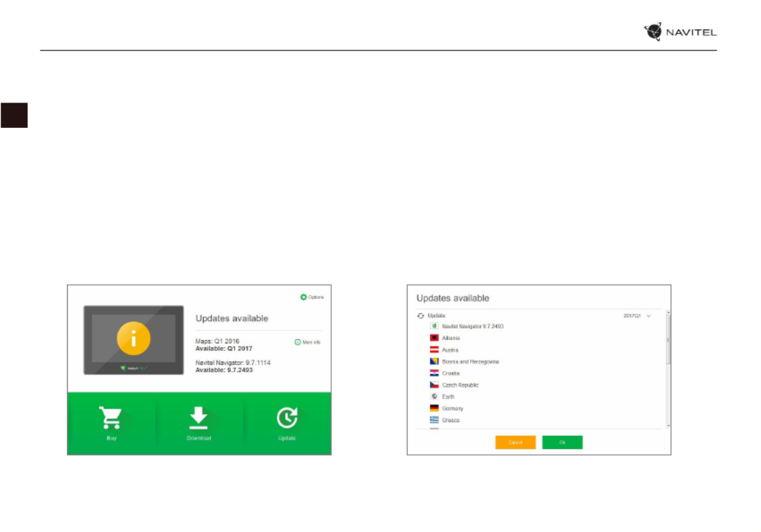
Task: Click the Update clock icon
Action: coord(288,417)
